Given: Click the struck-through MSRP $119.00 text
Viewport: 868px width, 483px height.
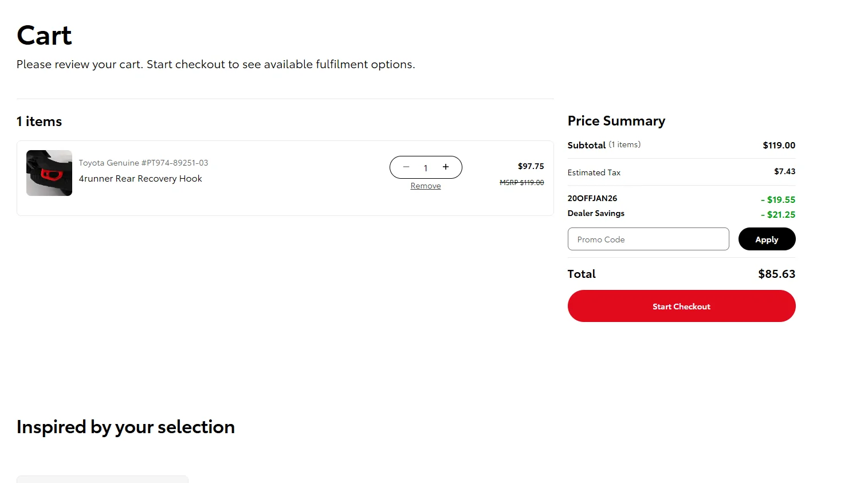Looking at the screenshot, I should coord(521,183).
